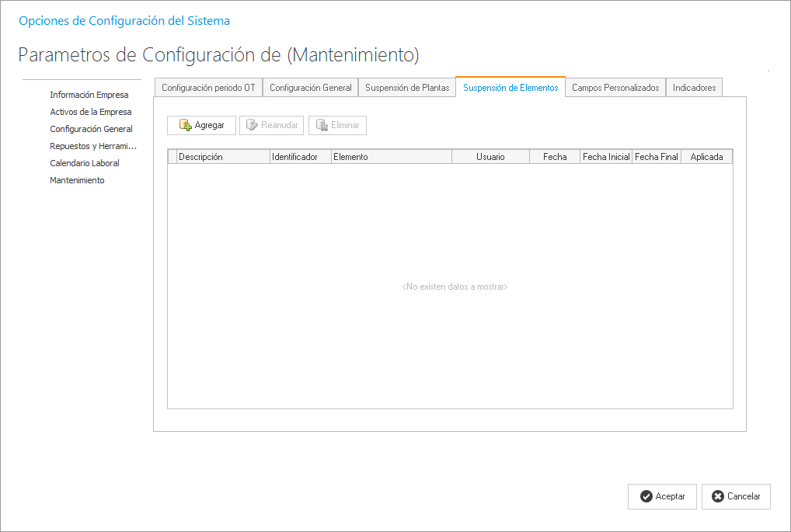The height and width of the screenshot is (532, 791).
Task: Sort grid by Descripción column header
Action: click(223, 157)
